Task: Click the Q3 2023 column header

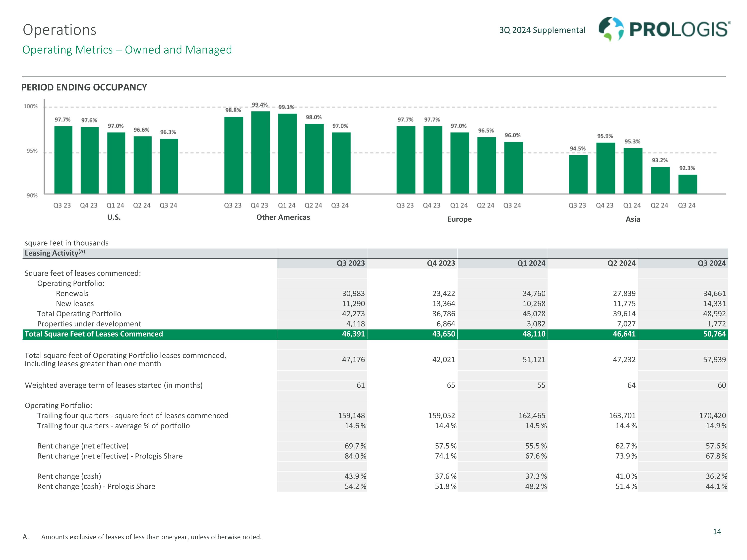Action: pyautogui.click(x=351, y=263)
